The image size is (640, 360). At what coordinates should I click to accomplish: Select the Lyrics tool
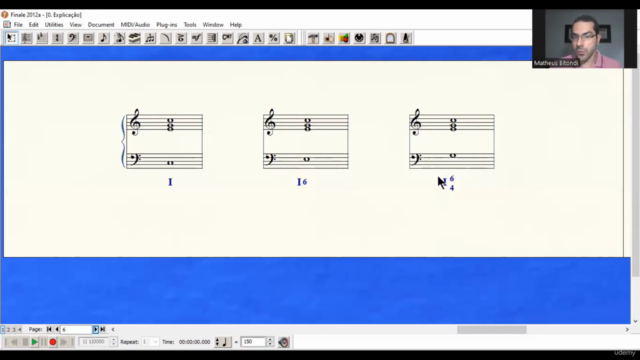point(243,38)
